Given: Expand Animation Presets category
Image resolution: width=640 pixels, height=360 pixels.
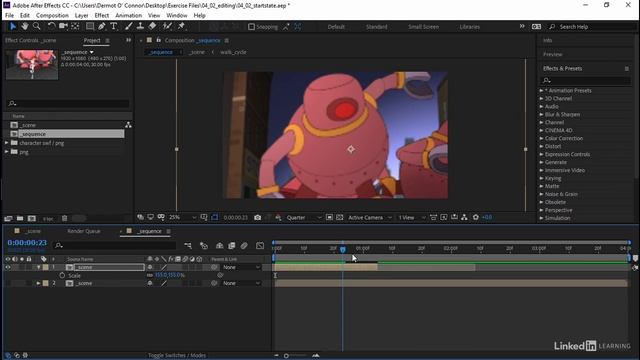Looking at the screenshot, I should pos(541,91).
